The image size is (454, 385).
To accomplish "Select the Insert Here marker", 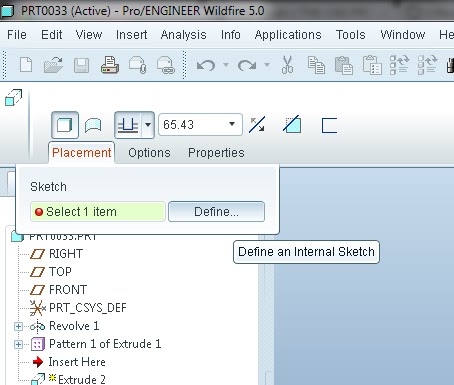I will coord(77,362).
